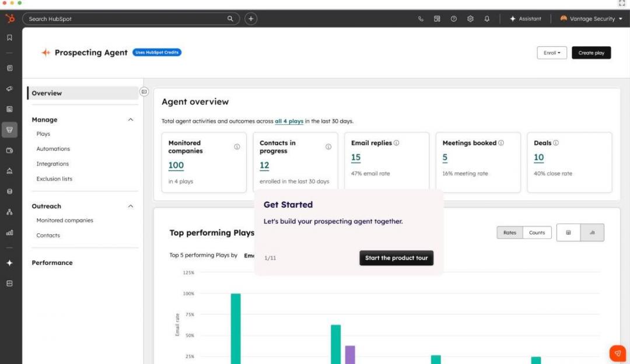The width and height of the screenshot is (630, 364).
Task: Open Contacts under Outreach
Action: (x=48, y=236)
